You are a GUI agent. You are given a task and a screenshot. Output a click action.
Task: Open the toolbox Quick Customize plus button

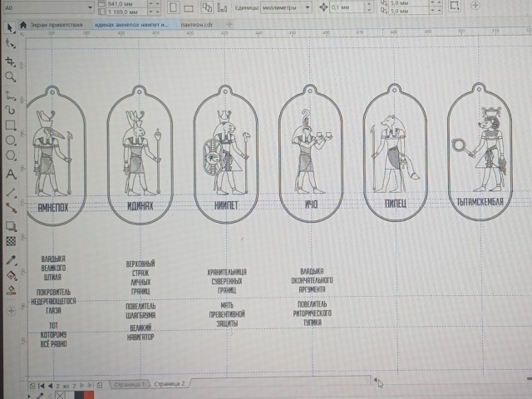pos(11,310)
